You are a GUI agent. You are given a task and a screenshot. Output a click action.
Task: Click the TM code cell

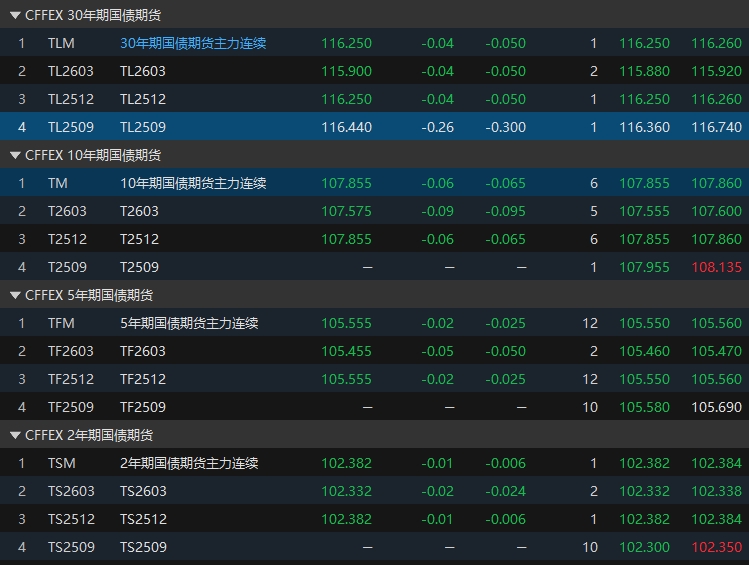[x=57, y=183]
